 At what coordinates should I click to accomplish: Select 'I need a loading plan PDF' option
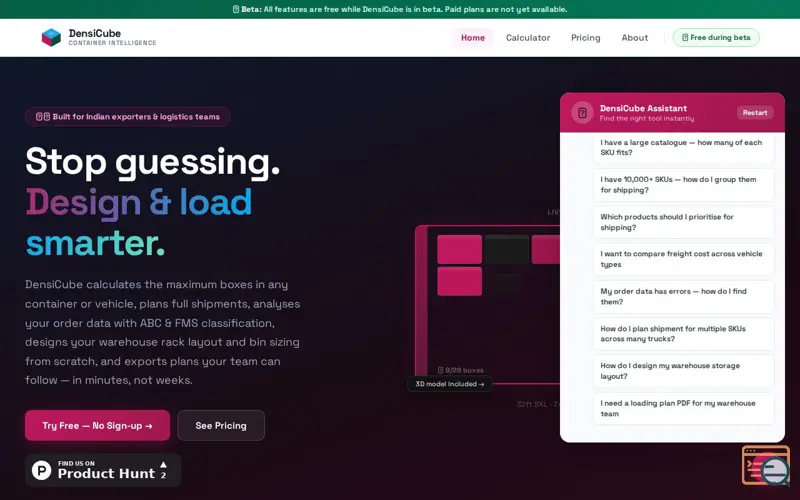(x=683, y=408)
